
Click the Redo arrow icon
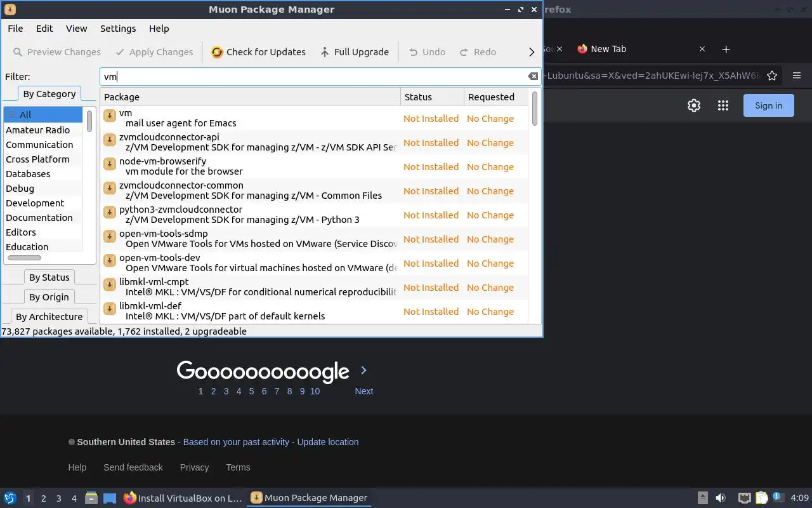click(464, 52)
